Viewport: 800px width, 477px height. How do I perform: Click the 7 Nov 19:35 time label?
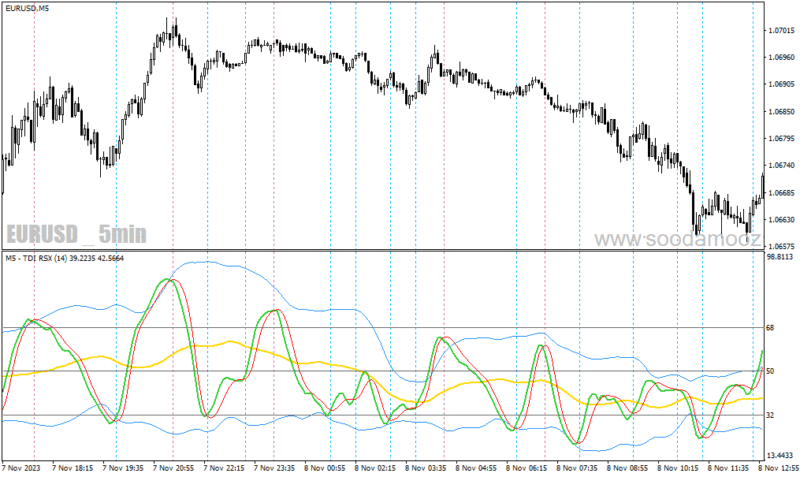[123, 468]
